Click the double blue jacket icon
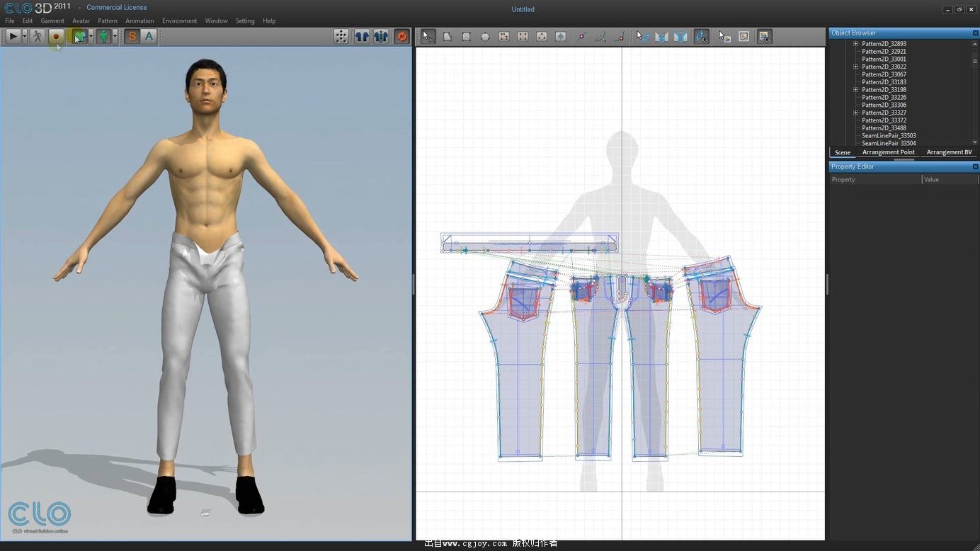This screenshot has height=551, width=980. (381, 36)
